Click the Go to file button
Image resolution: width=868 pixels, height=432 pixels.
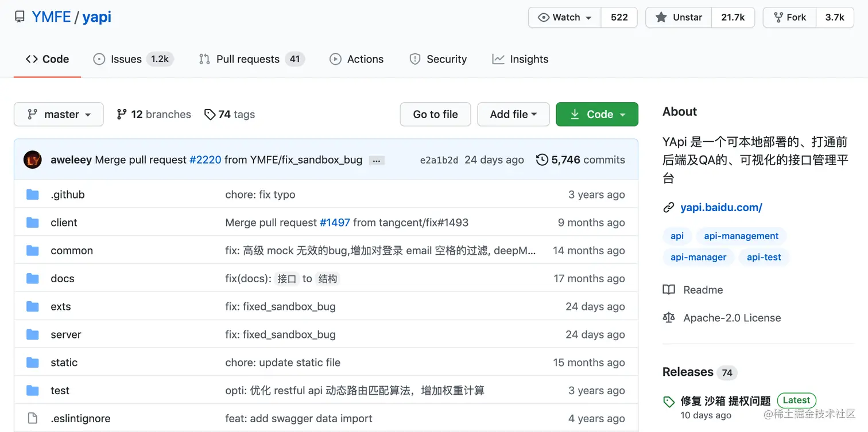[x=435, y=114]
